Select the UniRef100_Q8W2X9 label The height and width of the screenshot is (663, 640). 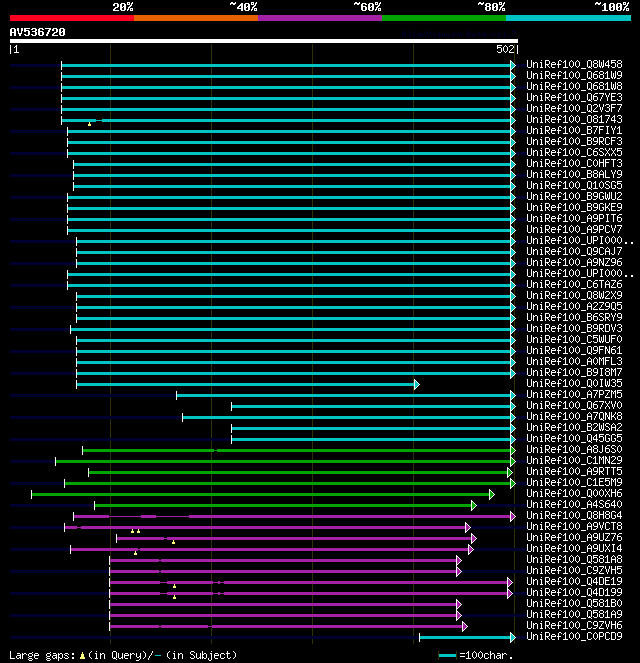point(574,295)
